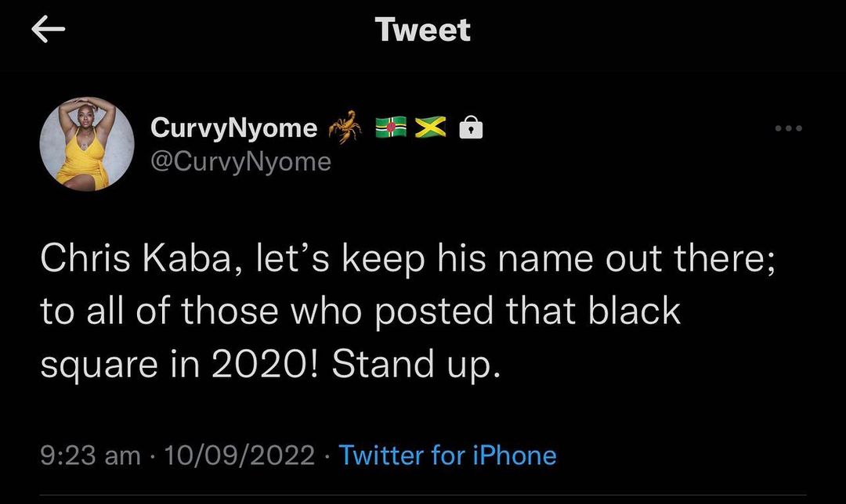Click the Dominica flag emoji
The image size is (846, 504).
pyautogui.click(x=390, y=128)
